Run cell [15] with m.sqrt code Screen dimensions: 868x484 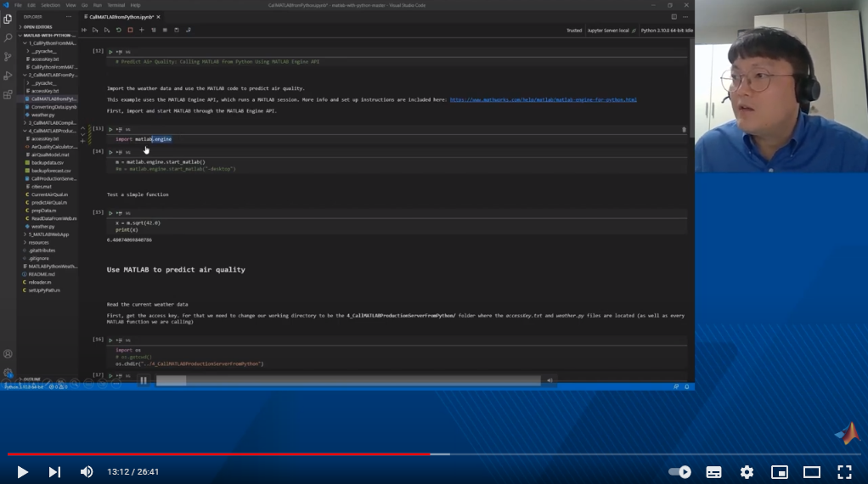[x=110, y=213]
